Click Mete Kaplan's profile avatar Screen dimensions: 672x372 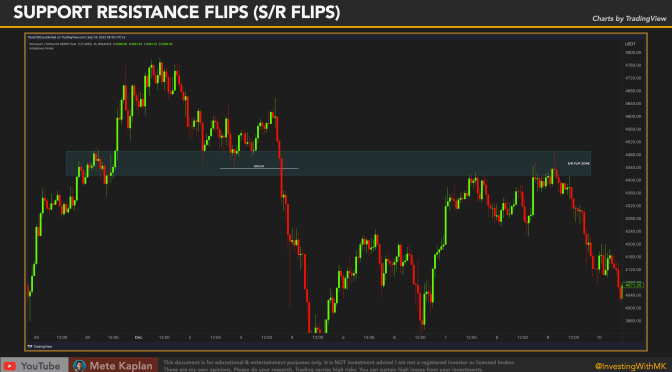tap(79, 366)
